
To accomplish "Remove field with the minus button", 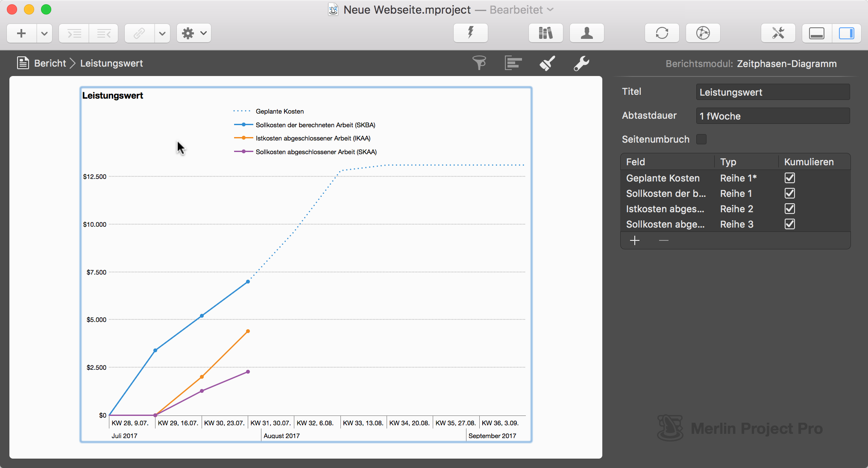I will (663, 241).
